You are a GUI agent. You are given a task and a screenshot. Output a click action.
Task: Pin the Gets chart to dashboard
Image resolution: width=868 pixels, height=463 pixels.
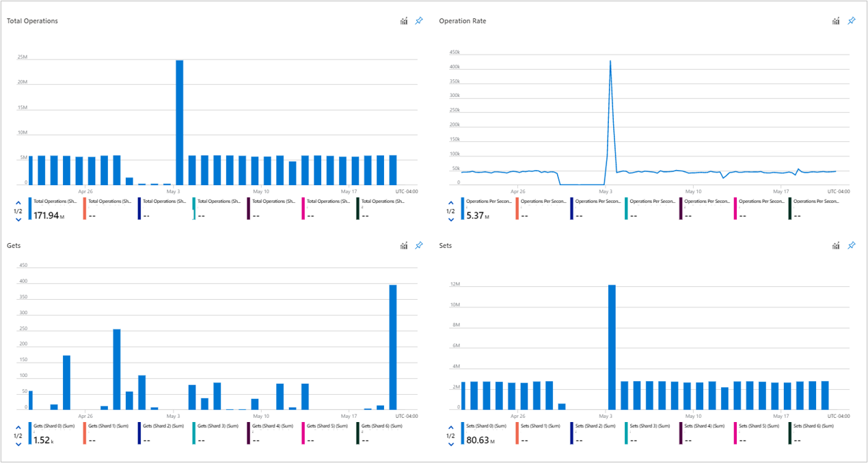click(418, 245)
